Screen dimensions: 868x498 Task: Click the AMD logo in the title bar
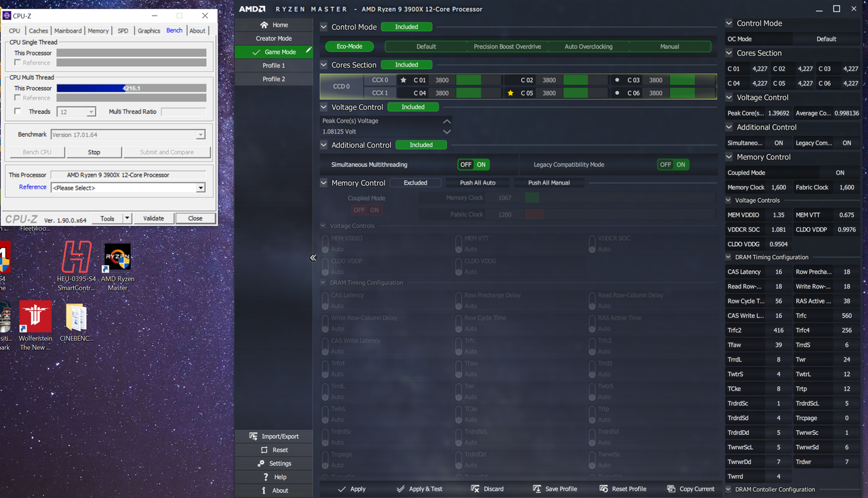point(252,9)
